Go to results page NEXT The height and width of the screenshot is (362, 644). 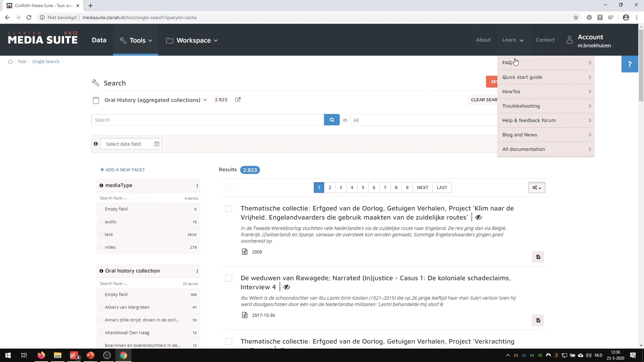(x=422, y=187)
